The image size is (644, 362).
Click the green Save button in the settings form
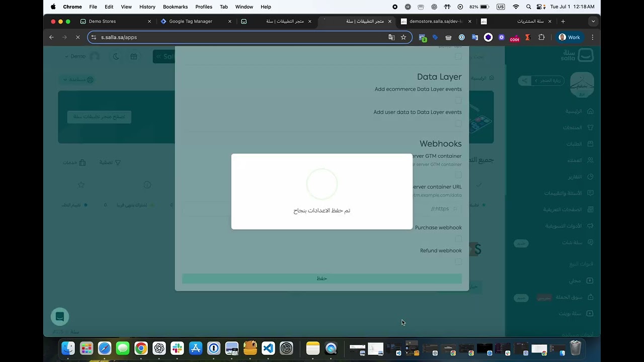point(322,279)
